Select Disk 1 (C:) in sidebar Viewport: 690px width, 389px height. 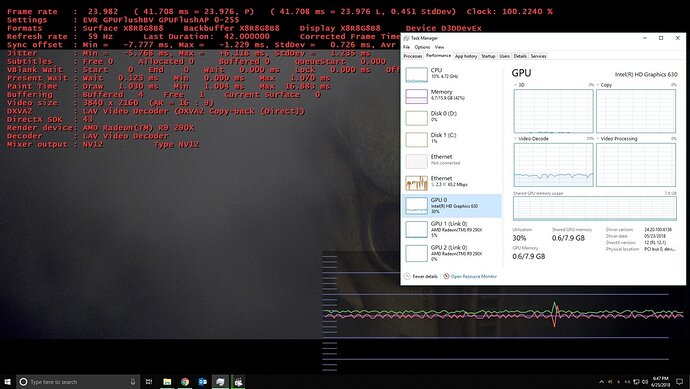452,139
